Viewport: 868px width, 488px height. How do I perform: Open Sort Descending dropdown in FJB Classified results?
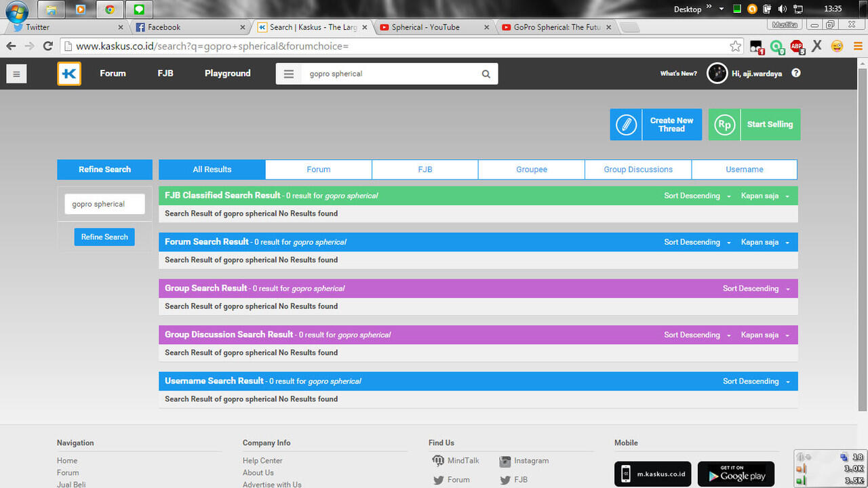697,196
